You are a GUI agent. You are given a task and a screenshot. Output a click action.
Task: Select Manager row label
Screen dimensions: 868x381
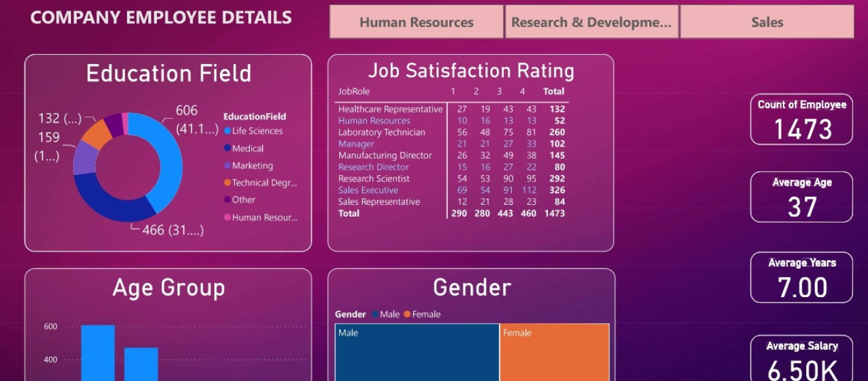pyautogui.click(x=356, y=144)
